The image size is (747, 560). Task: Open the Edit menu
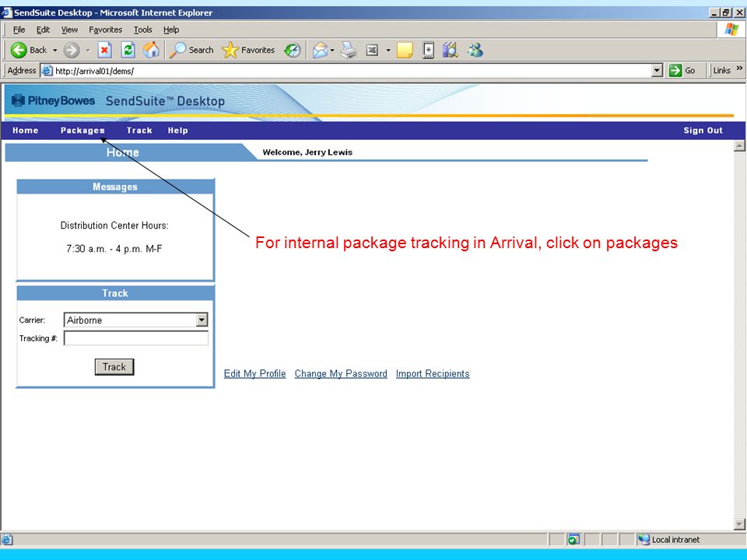(x=43, y=30)
